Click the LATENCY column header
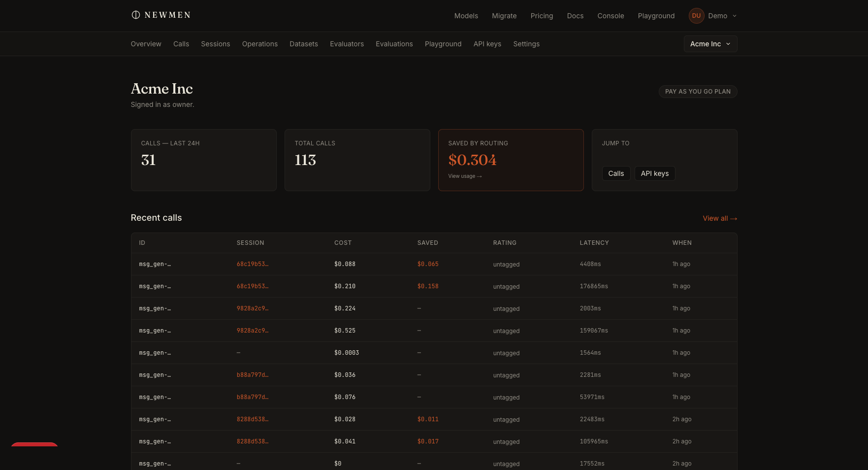Image resolution: width=868 pixels, height=470 pixels. pos(594,243)
